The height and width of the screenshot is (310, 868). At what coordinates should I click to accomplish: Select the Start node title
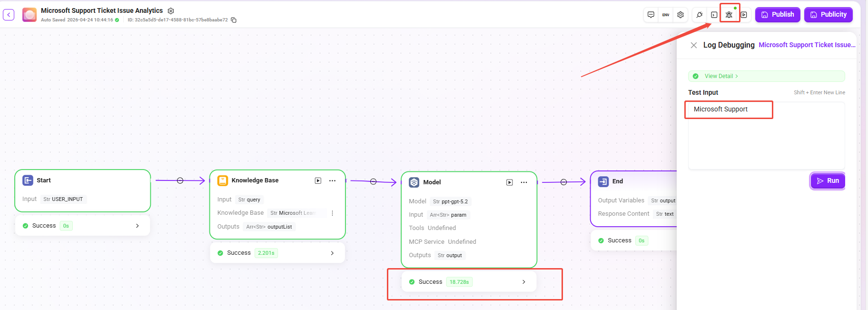[44, 180]
